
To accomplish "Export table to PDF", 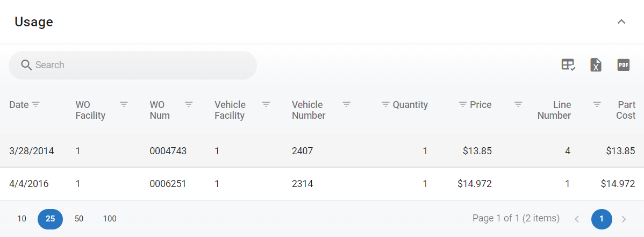I will [x=623, y=65].
